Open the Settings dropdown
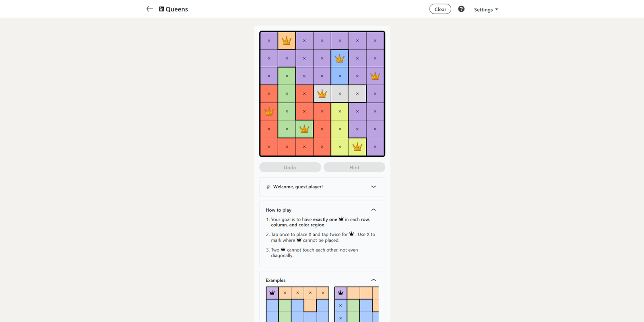644x322 pixels. click(x=486, y=9)
